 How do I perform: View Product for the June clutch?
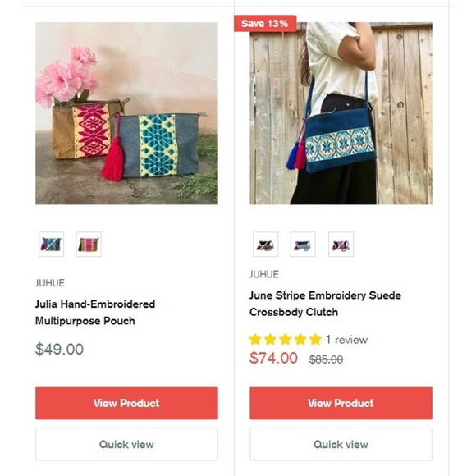341,403
